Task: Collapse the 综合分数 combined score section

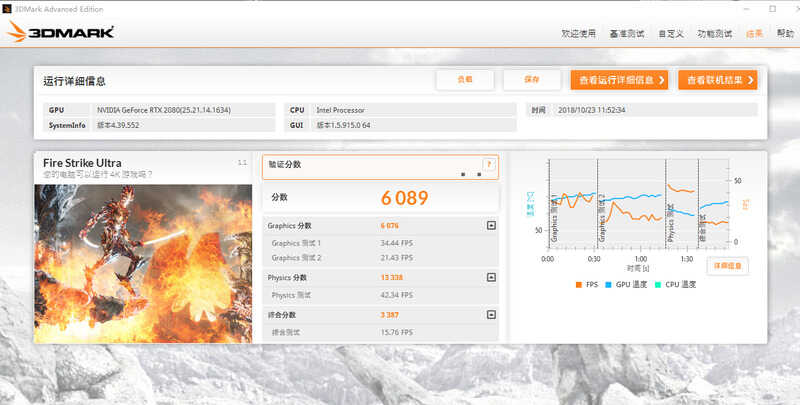Action: tap(491, 314)
